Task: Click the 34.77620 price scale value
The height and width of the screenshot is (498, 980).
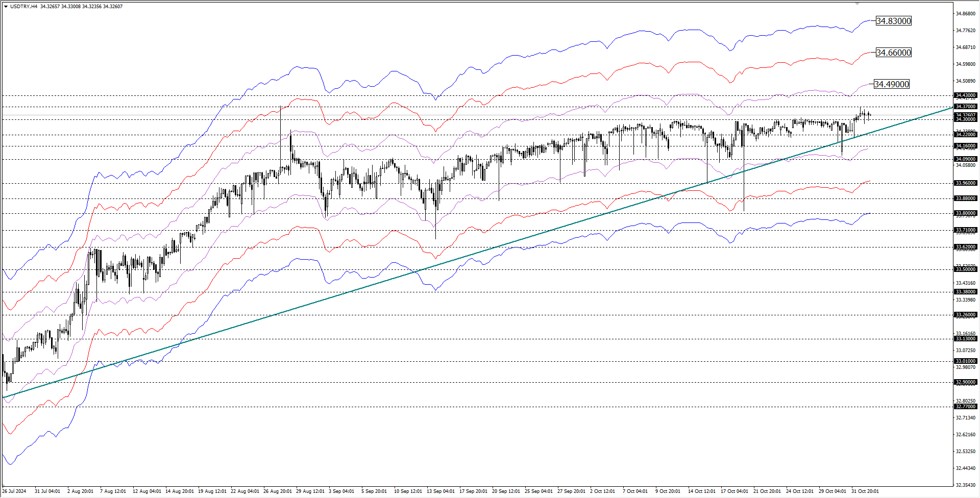Action: point(966,31)
